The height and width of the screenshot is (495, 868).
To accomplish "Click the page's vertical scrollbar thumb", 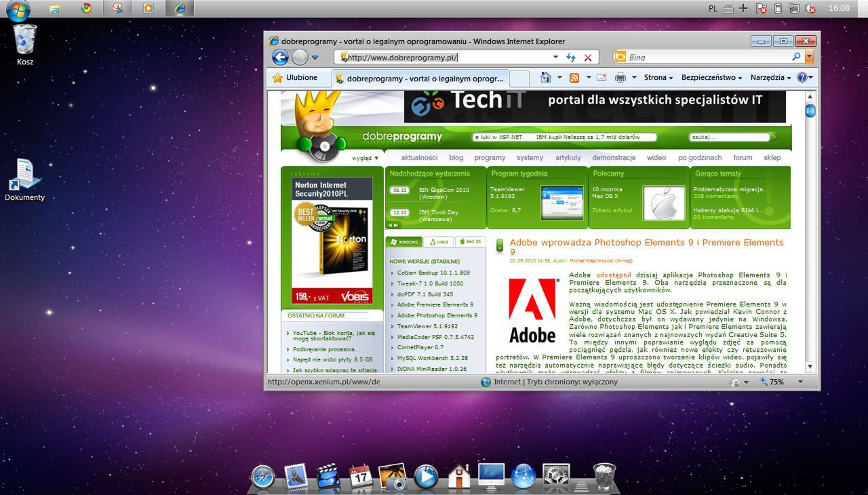I will tap(810, 111).
